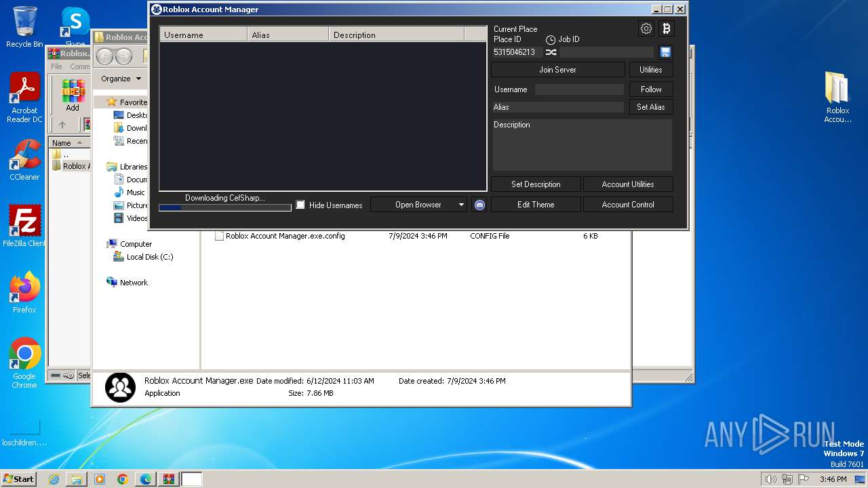Select Libraries in Explorer navigation pane

133,167
